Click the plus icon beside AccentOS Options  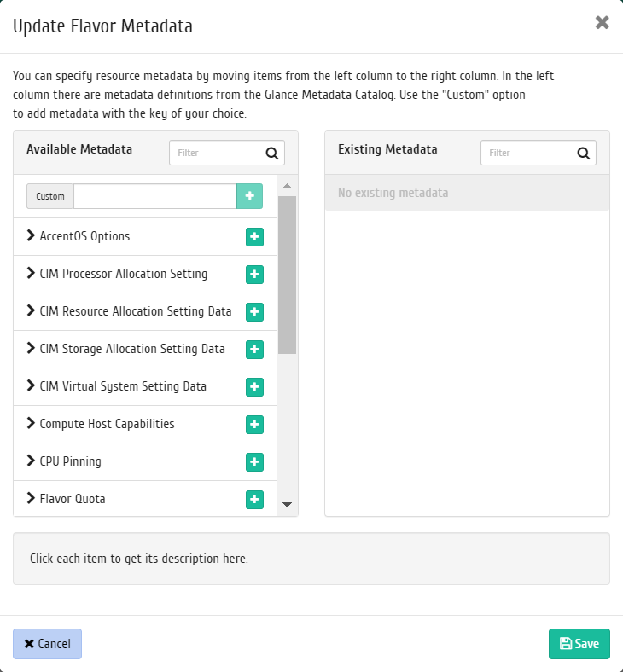254,237
